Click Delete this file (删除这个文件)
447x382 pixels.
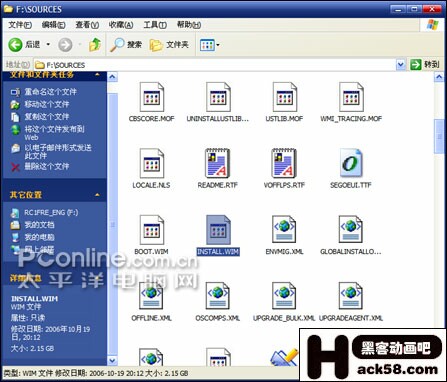tap(40, 166)
